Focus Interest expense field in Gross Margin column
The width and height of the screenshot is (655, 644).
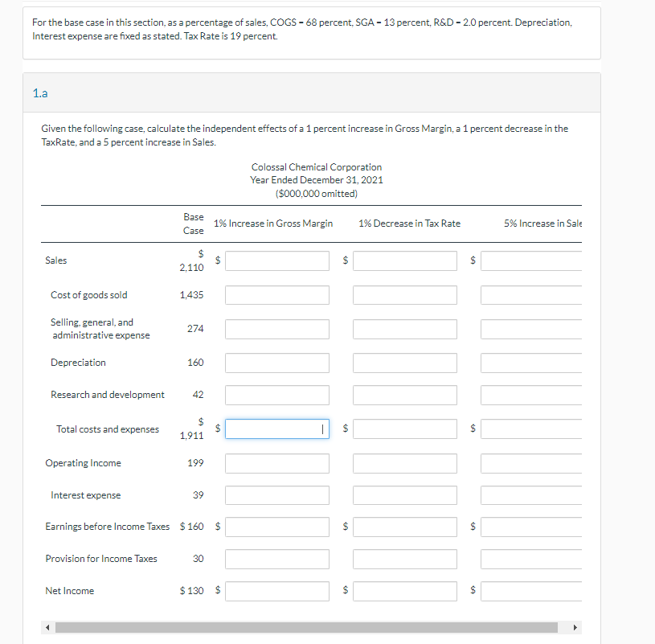coord(277,495)
